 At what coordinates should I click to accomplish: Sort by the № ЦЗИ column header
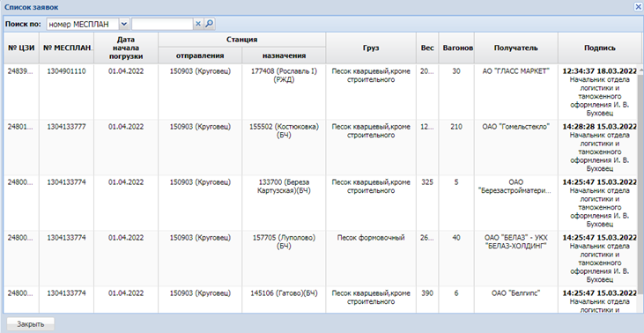[x=21, y=48]
